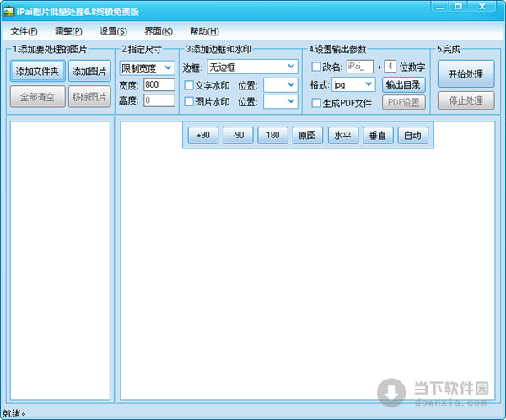Image resolution: width=506 pixels, height=420 pixels.
Task: Click 添加文件夹 add folder button
Action: (x=36, y=72)
